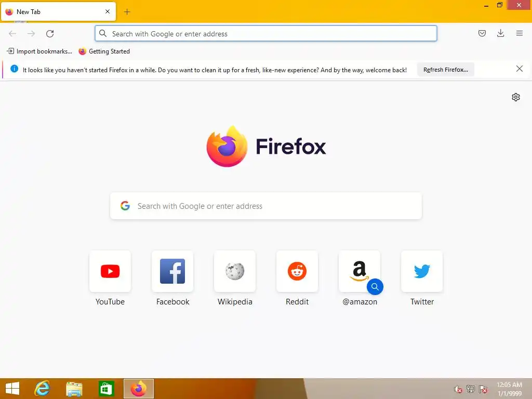The width and height of the screenshot is (532, 399).
Task: Open the Action Center flag tray icon
Action: (483, 389)
